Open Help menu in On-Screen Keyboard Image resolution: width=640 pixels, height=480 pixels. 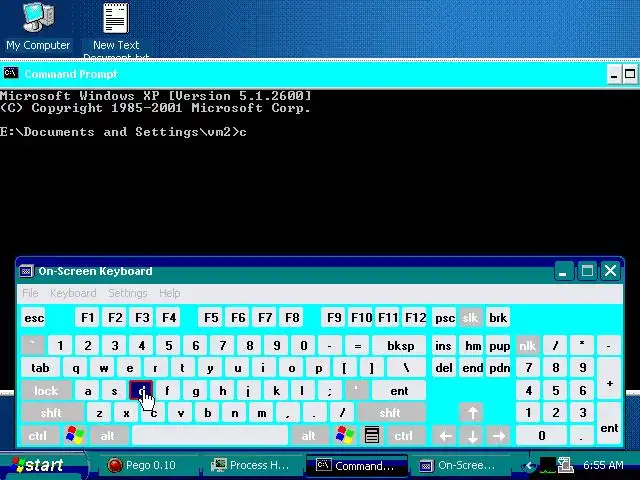pyautogui.click(x=169, y=293)
